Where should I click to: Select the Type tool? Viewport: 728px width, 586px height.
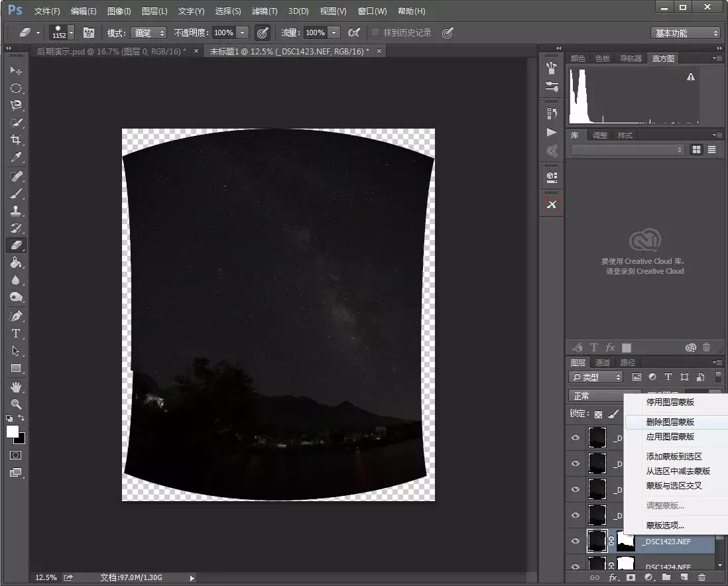pos(16,333)
